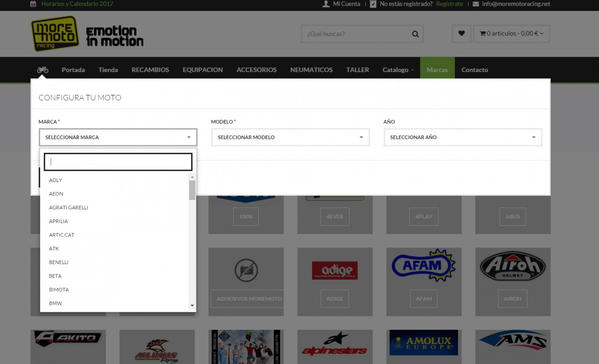Click the 4PLAY brand button

coord(424,217)
